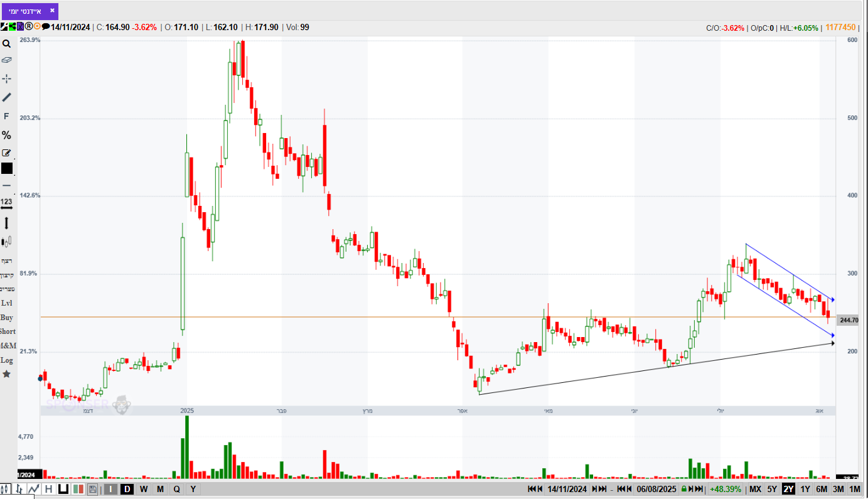Toggle the Lvl levels option
Screen dimensions: 868x499
coord(6,303)
